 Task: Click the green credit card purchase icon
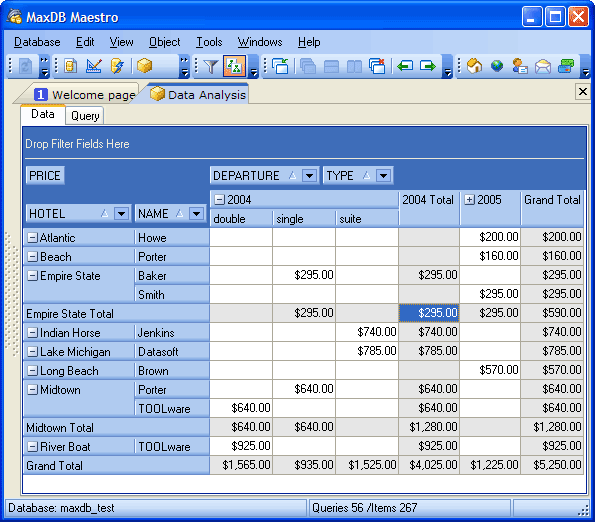click(566, 66)
